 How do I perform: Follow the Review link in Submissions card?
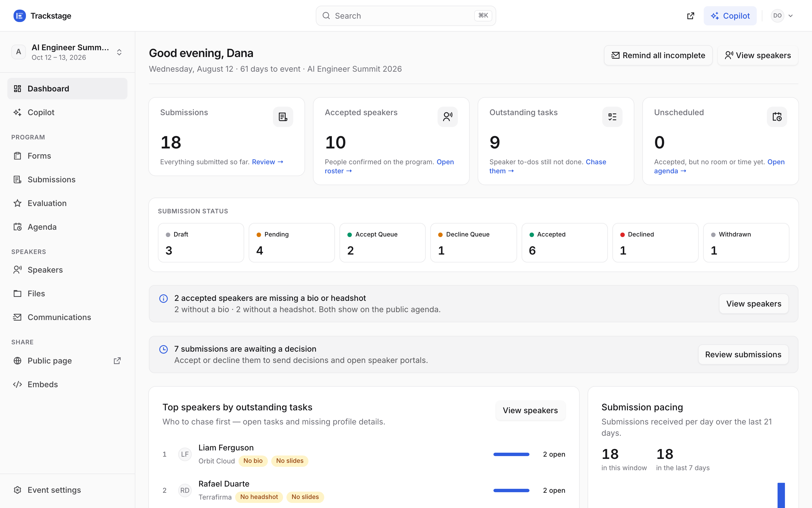pos(268,162)
